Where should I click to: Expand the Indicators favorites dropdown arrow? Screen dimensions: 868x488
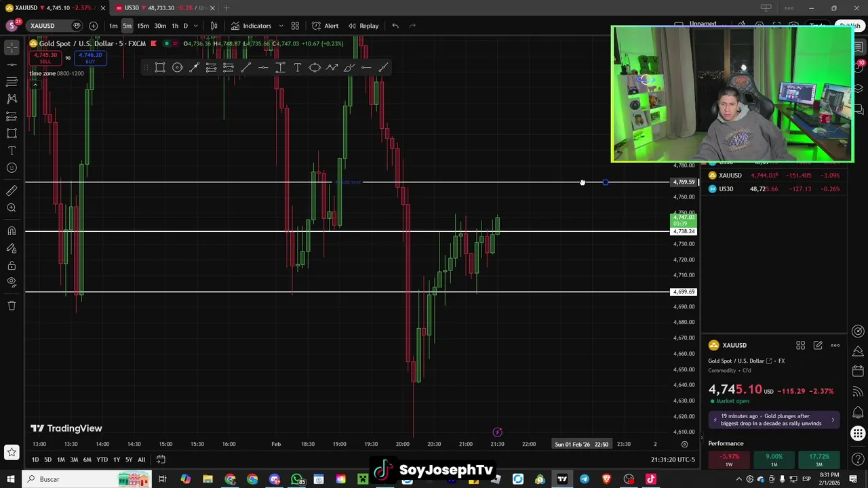point(281,26)
